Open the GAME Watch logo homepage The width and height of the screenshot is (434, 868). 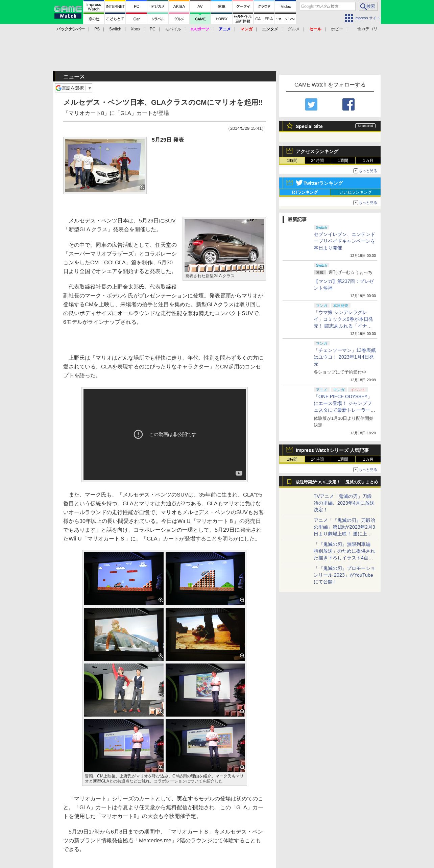click(68, 12)
